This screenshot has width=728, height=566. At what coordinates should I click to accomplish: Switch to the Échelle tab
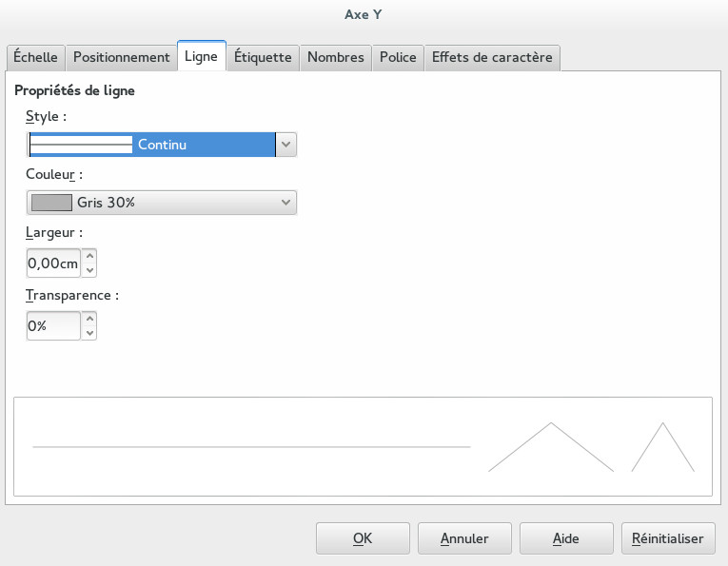(35, 57)
